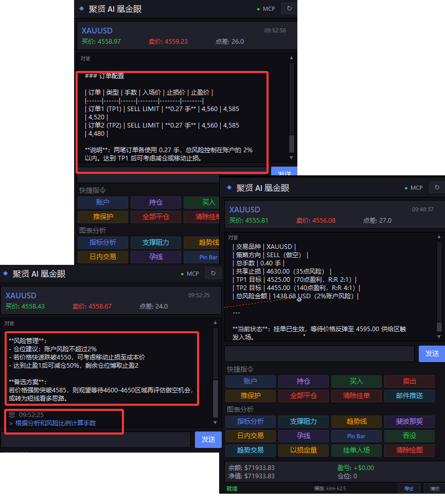Click scroll-down arrow in 09:52:25 window chat
The image size is (445, 504).
pyautogui.click(x=216, y=422)
